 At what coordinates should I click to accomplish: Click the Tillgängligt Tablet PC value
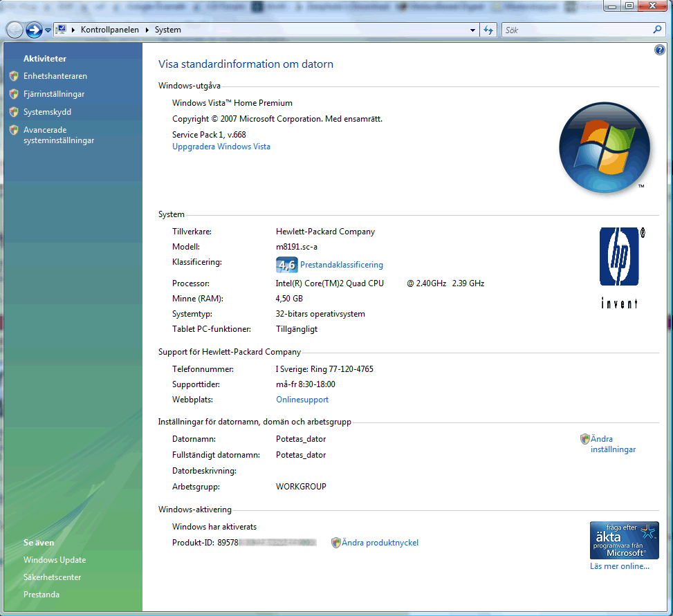point(297,329)
